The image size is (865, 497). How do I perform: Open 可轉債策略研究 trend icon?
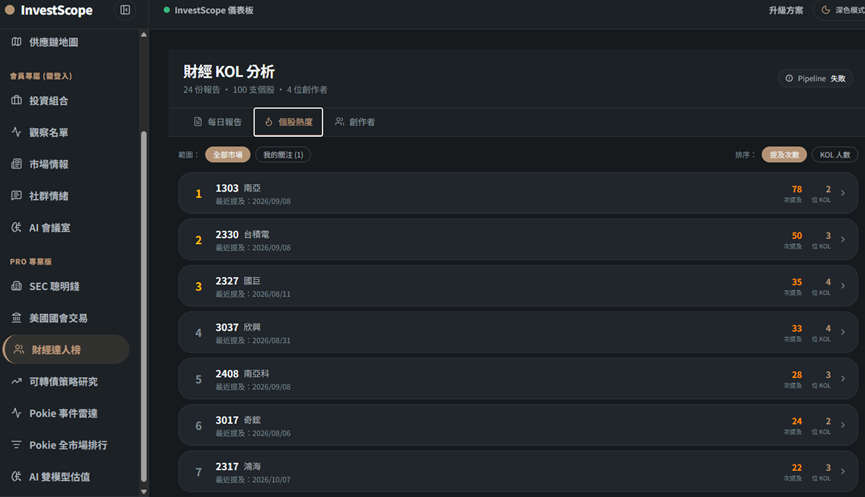(x=17, y=381)
